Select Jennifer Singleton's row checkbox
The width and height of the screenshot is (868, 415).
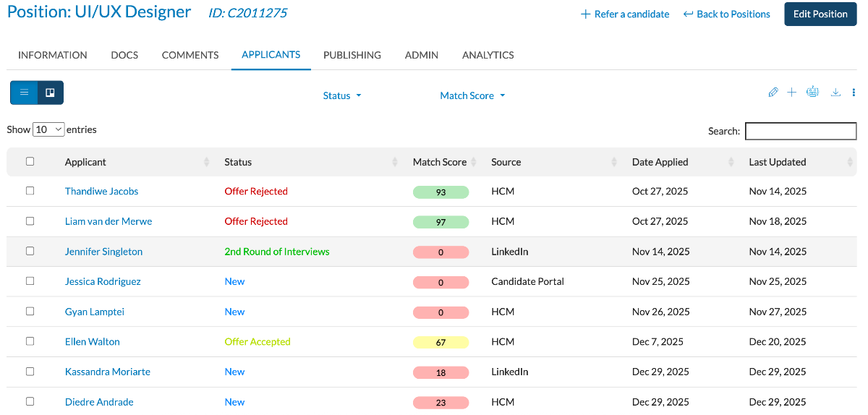[30, 251]
